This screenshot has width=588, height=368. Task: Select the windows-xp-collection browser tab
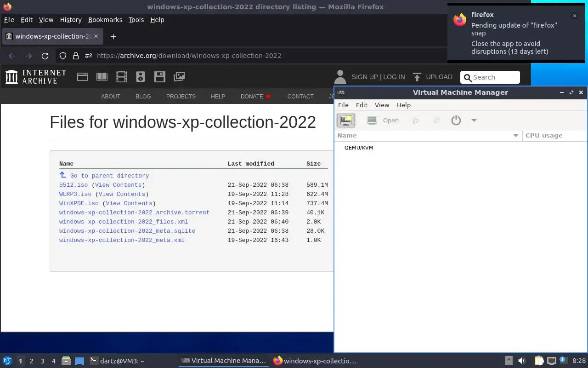(x=53, y=36)
